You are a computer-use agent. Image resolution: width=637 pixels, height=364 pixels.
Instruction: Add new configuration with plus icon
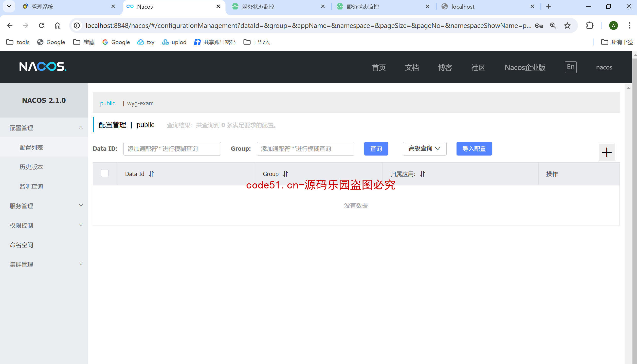607,152
